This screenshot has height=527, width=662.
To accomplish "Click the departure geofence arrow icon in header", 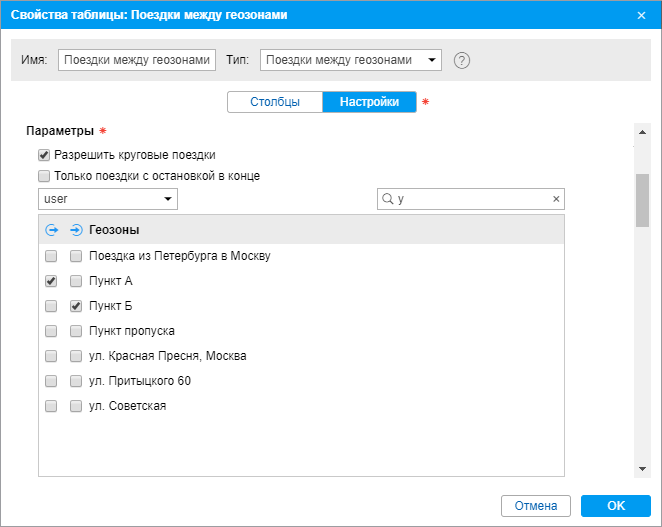I will (52, 230).
